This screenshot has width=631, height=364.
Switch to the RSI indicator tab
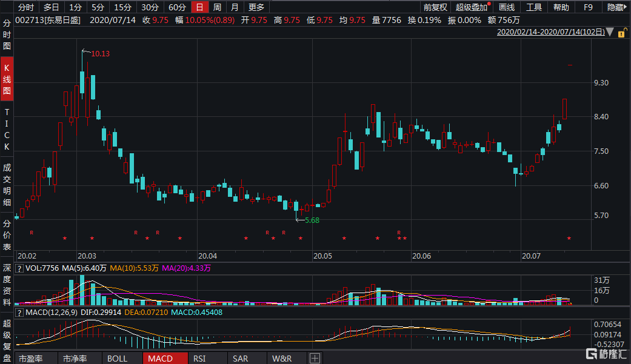click(199, 357)
